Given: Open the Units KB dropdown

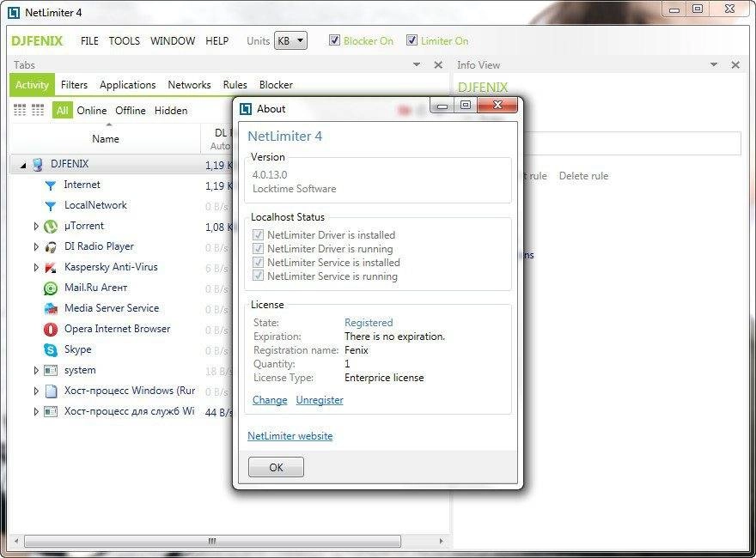Looking at the screenshot, I should [x=290, y=40].
